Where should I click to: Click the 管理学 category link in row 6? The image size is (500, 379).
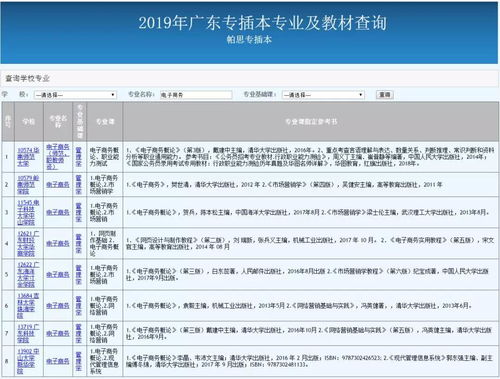[x=79, y=306]
